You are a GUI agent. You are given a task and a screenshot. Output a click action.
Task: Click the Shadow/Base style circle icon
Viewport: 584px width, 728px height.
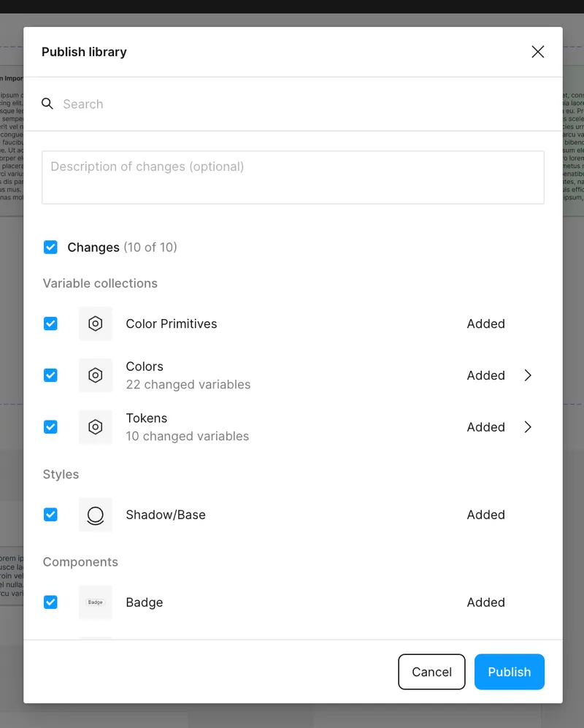click(95, 514)
